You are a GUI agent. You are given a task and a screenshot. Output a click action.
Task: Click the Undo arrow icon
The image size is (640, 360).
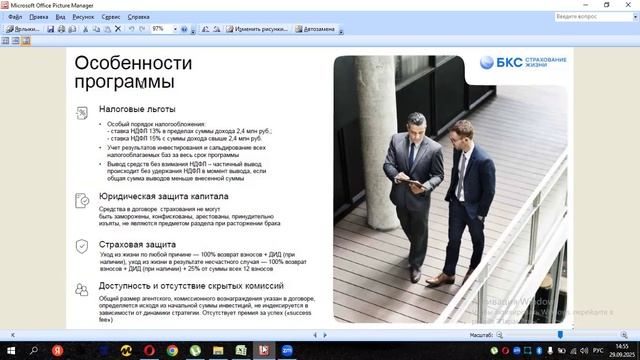[131, 29]
